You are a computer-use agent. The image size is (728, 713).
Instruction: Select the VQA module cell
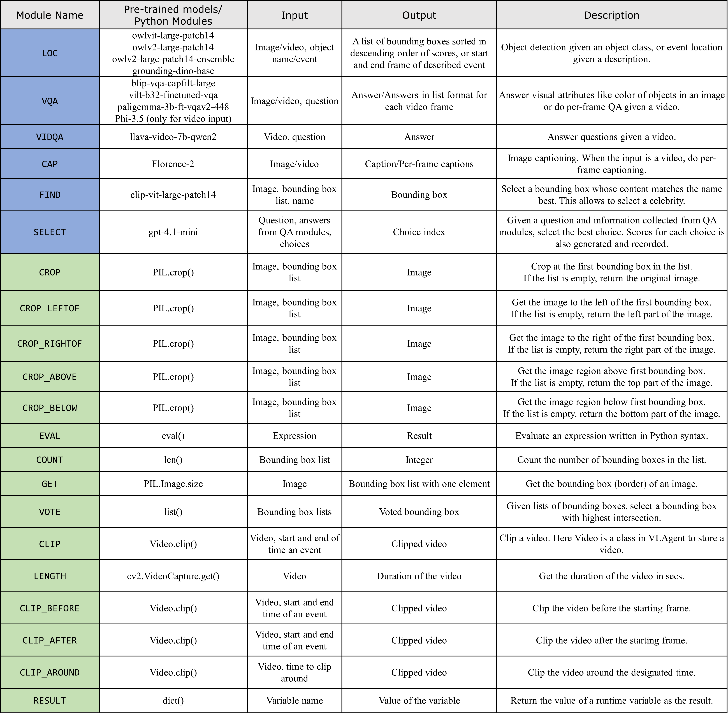click(x=50, y=101)
